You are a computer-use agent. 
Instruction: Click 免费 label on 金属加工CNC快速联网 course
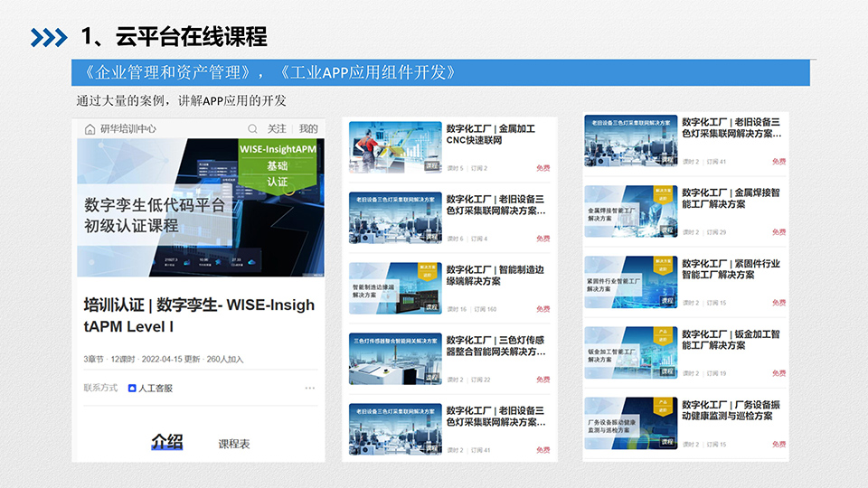542,168
